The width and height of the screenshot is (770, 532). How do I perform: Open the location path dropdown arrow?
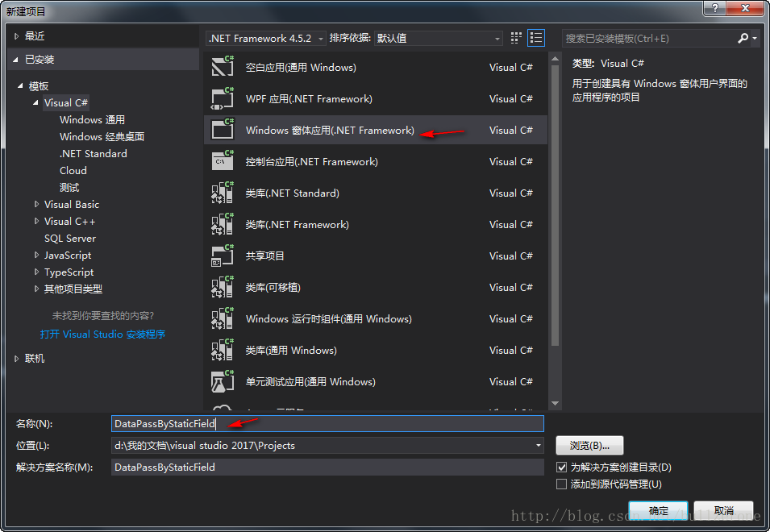[539, 445]
